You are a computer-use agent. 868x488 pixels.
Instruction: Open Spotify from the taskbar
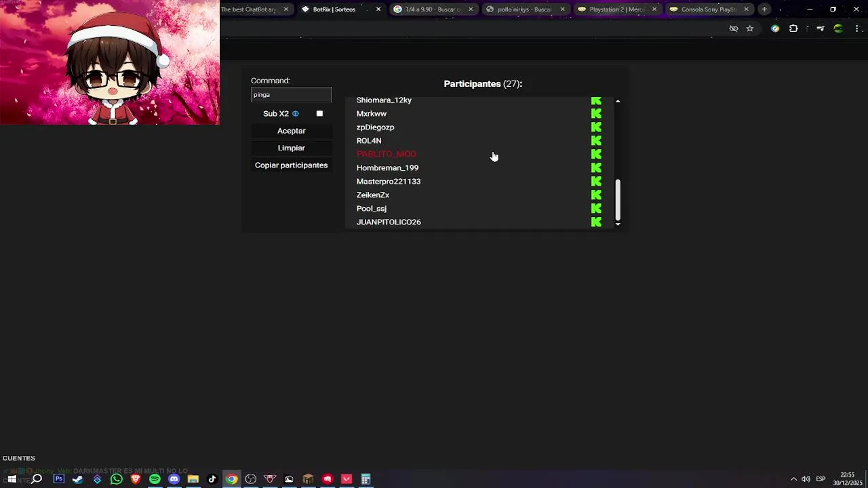point(155,479)
